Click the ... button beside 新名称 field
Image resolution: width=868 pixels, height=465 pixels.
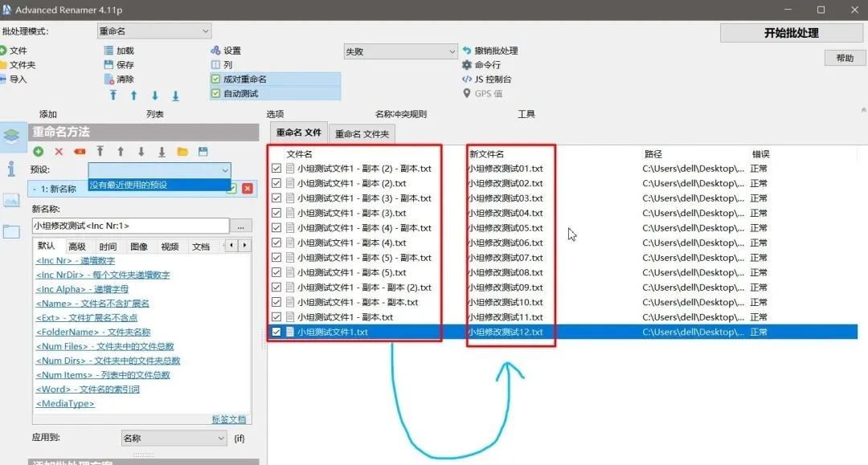241,226
